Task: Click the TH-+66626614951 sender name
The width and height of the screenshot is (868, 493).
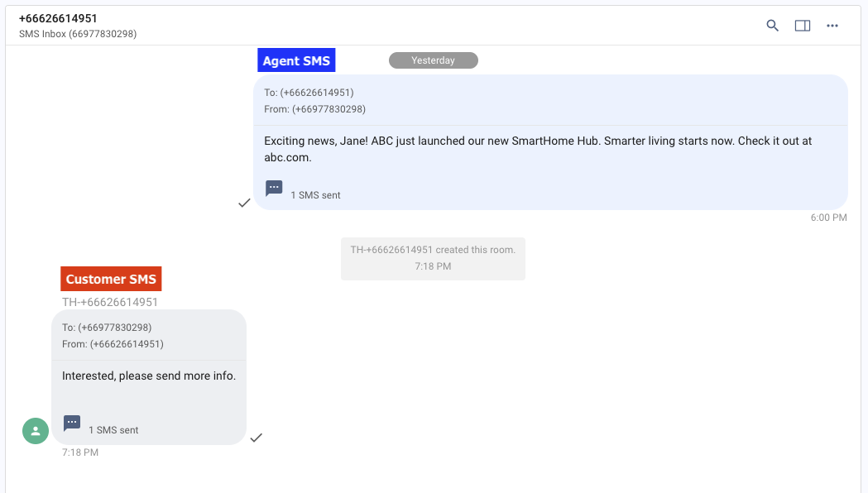Action: (109, 302)
